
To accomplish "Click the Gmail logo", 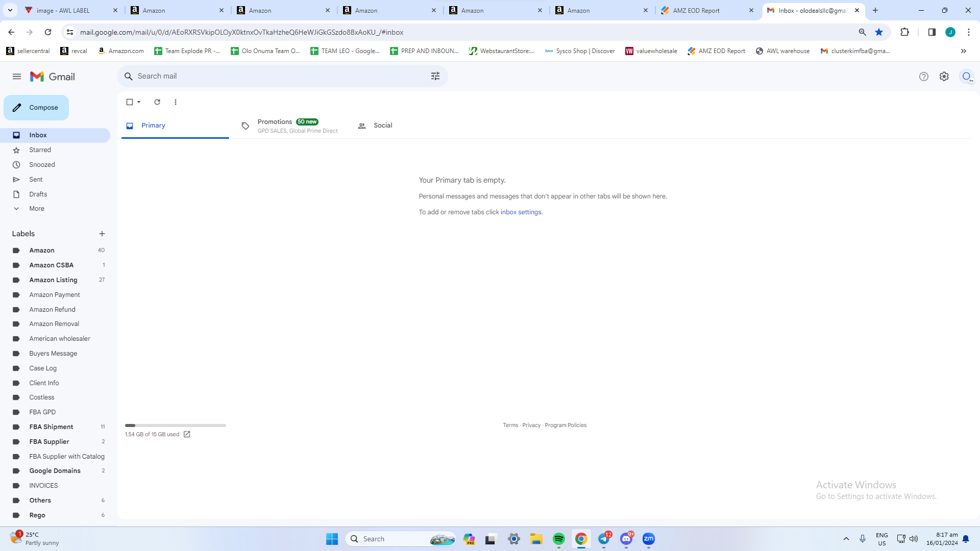I will [x=53, y=77].
